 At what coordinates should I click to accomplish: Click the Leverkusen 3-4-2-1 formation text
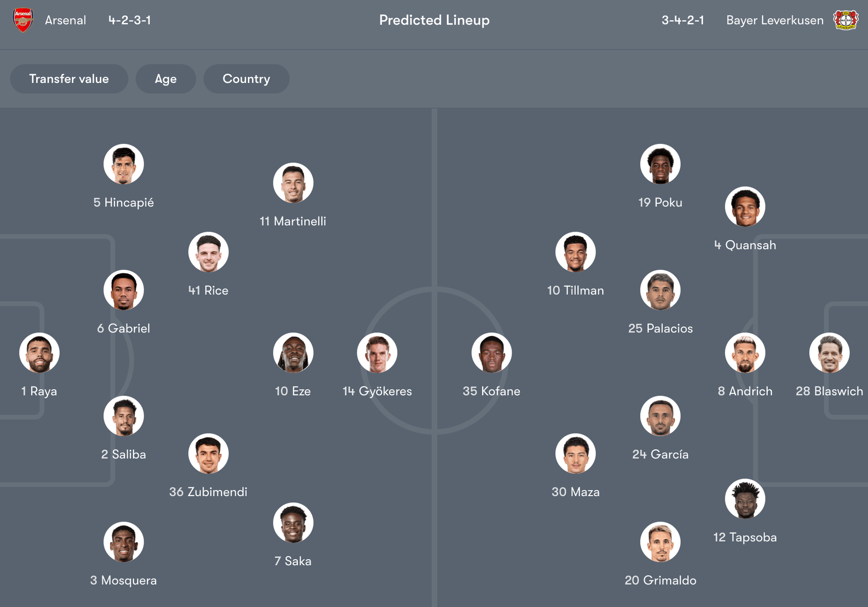[683, 20]
